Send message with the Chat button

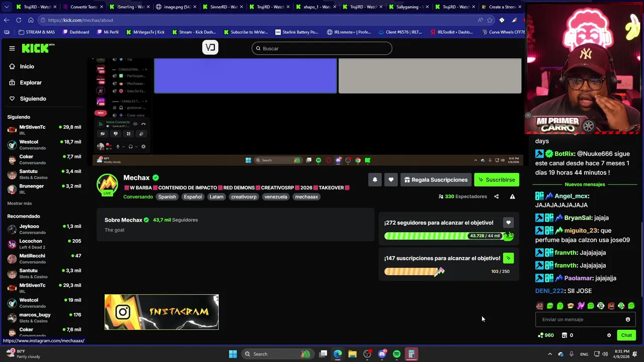[x=626, y=335]
